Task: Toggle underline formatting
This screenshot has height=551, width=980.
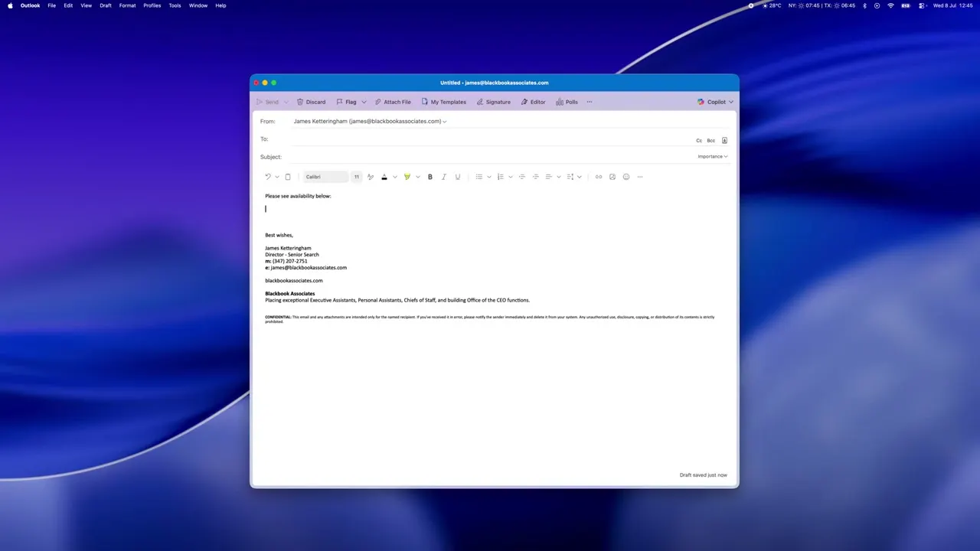Action: click(458, 177)
